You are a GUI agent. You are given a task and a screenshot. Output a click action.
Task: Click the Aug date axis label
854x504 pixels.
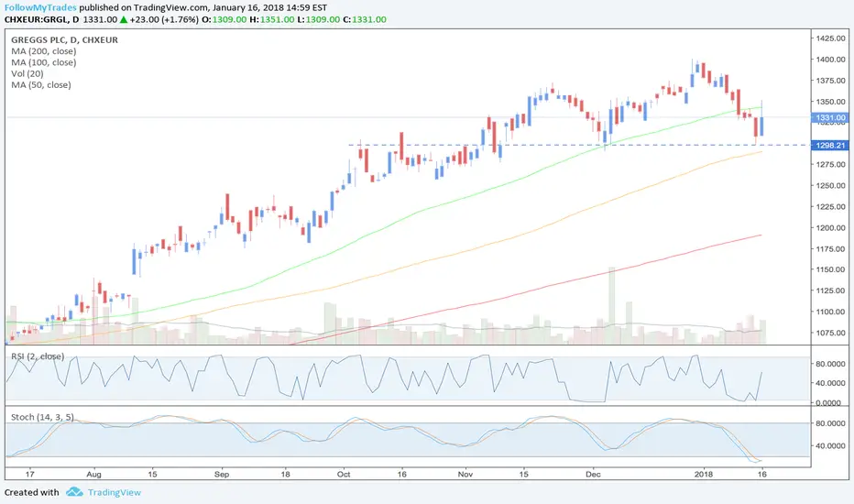click(93, 474)
